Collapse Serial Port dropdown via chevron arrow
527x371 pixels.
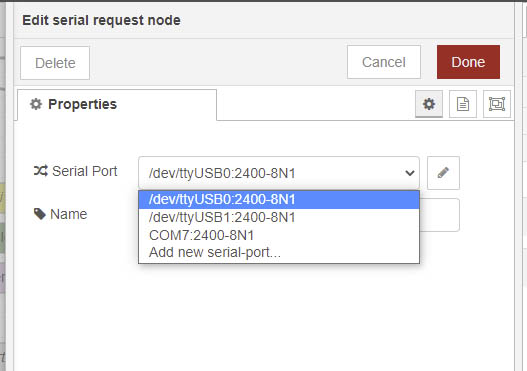[410, 173]
